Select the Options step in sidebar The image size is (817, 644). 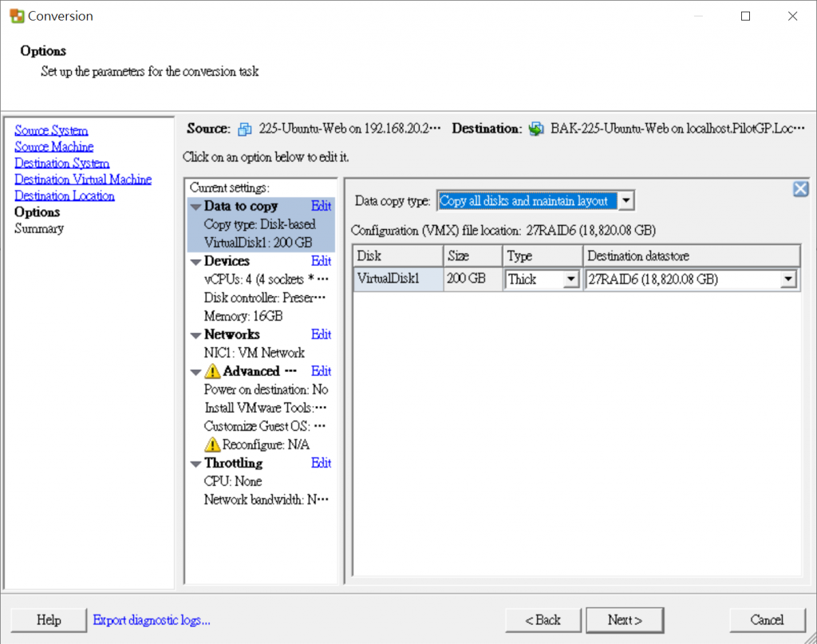[x=37, y=212]
